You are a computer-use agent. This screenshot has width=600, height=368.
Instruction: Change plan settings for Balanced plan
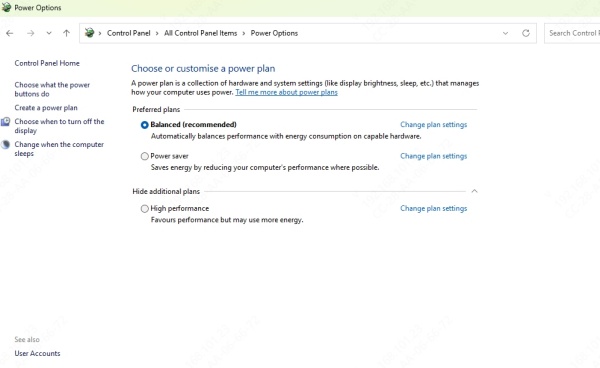(x=434, y=125)
